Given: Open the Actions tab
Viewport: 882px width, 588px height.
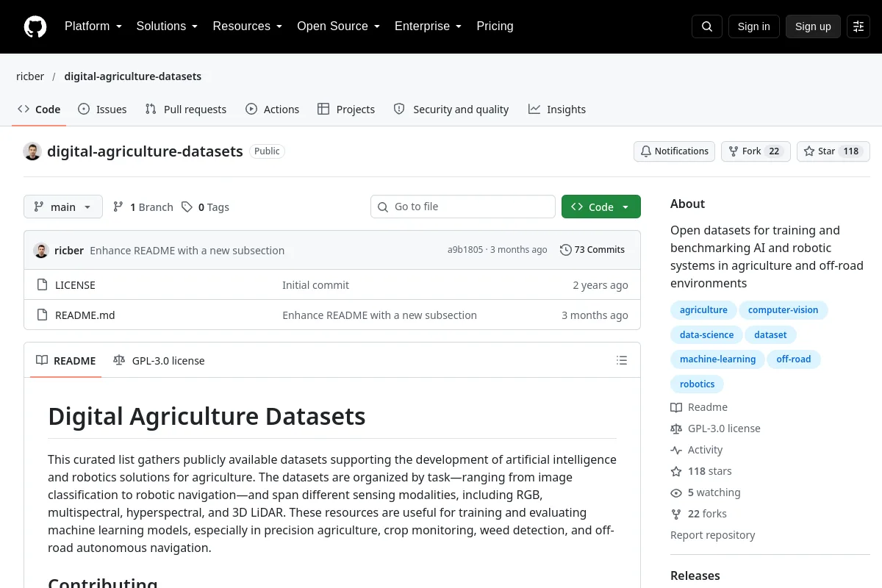Looking at the screenshot, I should click(x=273, y=110).
